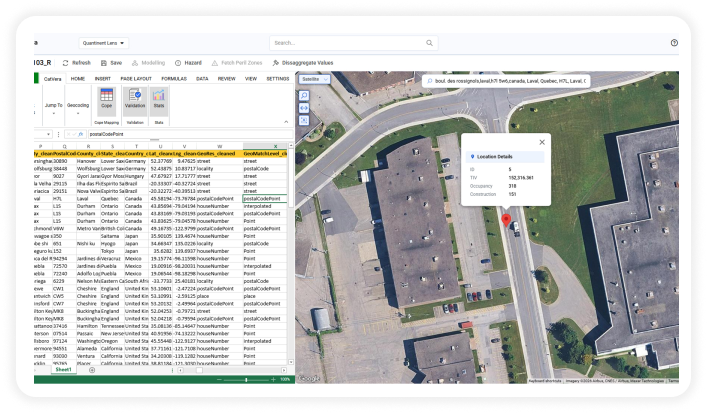Viewport: 707px width, 413px height.
Task: Click the Refresh icon in the toolbar
Action: (65, 63)
